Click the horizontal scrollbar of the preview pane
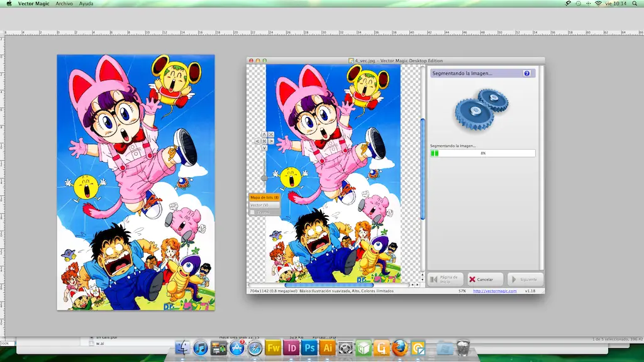The image size is (644, 362). [x=329, y=285]
